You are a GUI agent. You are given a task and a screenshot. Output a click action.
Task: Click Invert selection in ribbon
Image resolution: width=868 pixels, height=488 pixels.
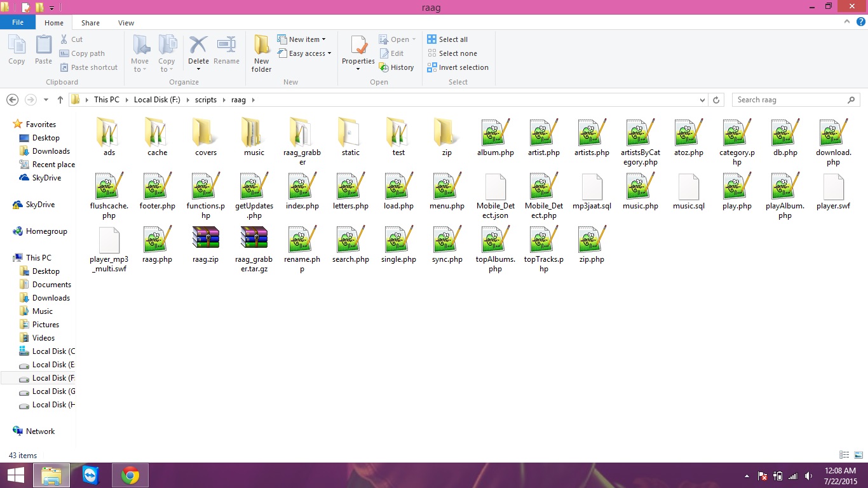(x=458, y=67)
